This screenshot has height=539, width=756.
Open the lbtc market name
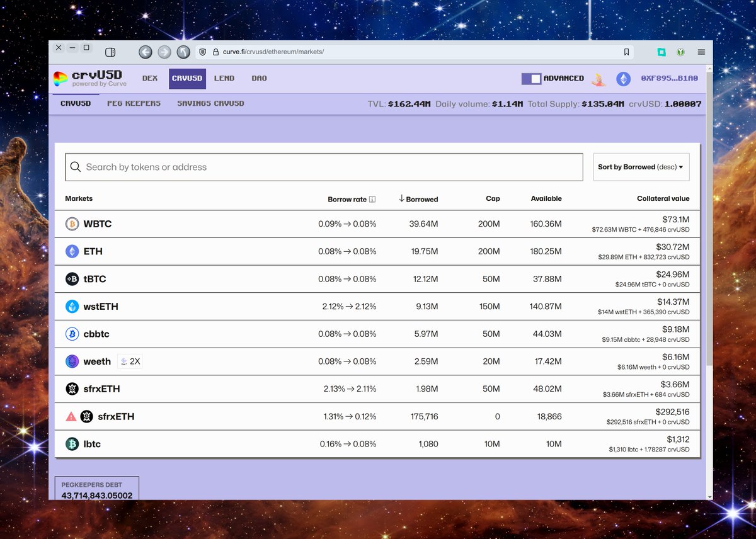coord(92,444)
